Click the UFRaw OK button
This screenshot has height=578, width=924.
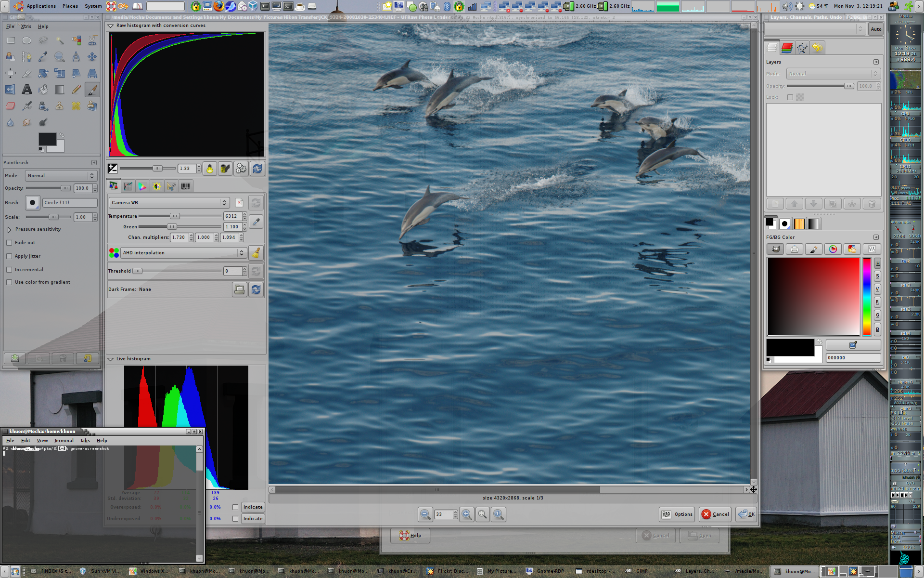coord(746,514)
